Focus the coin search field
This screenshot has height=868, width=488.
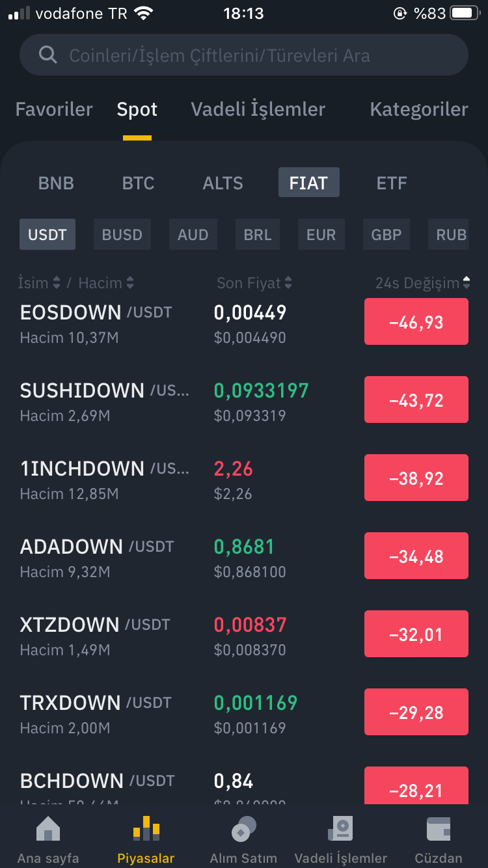(x=244, y=55)
